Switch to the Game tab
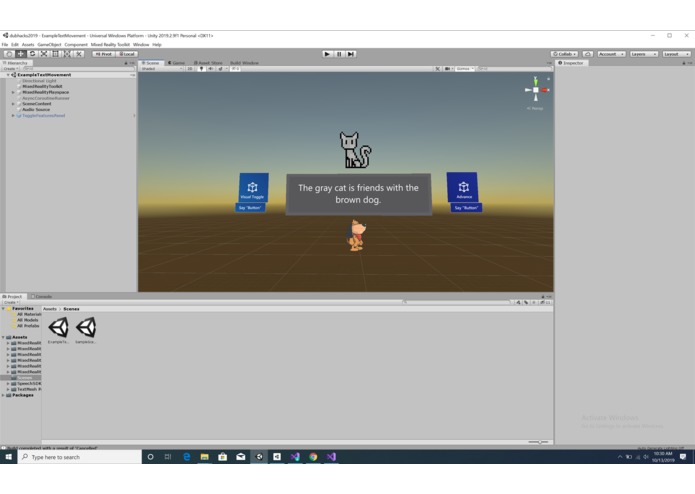 [x=176, y=63]
